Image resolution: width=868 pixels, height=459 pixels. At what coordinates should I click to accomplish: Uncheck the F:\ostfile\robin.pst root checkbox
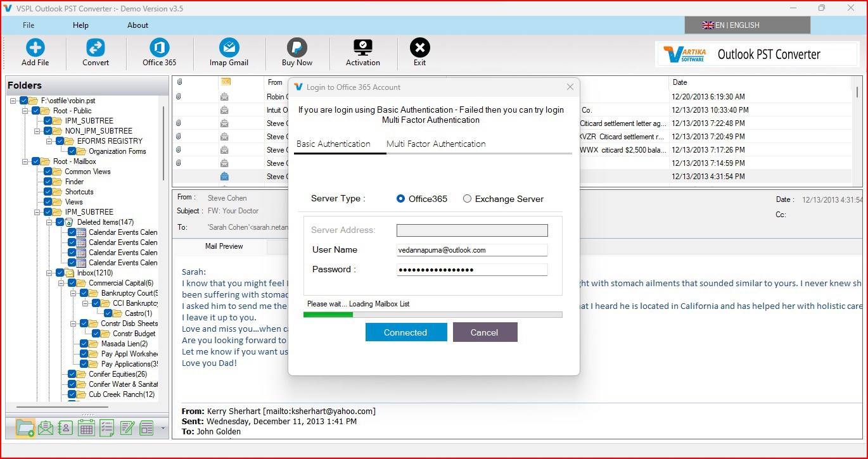23,101
